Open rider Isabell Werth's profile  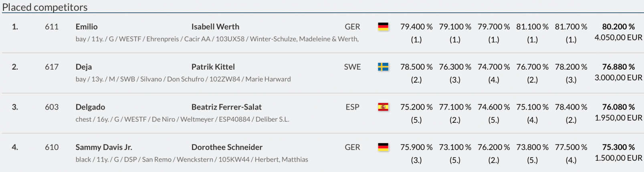click(215, 27)
